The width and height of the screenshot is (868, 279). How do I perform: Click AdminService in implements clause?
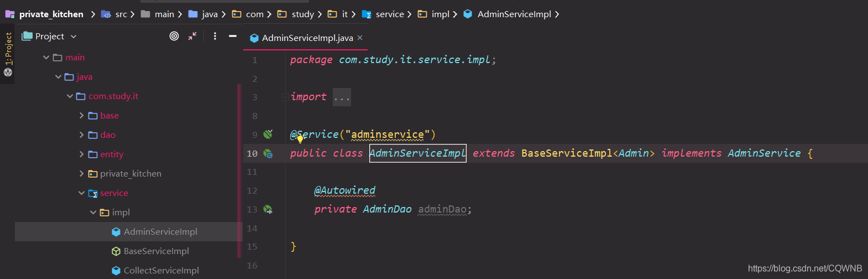pos(764,153)
